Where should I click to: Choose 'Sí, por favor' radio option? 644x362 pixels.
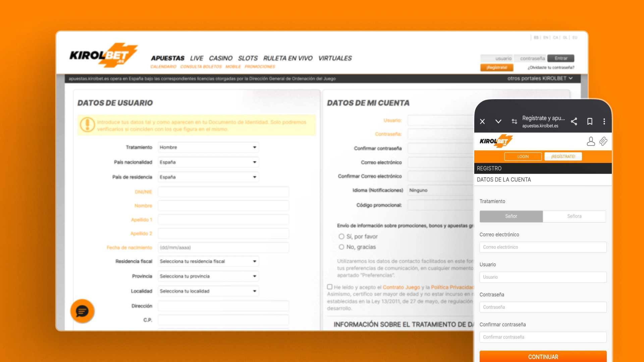(x=341, y=236)
